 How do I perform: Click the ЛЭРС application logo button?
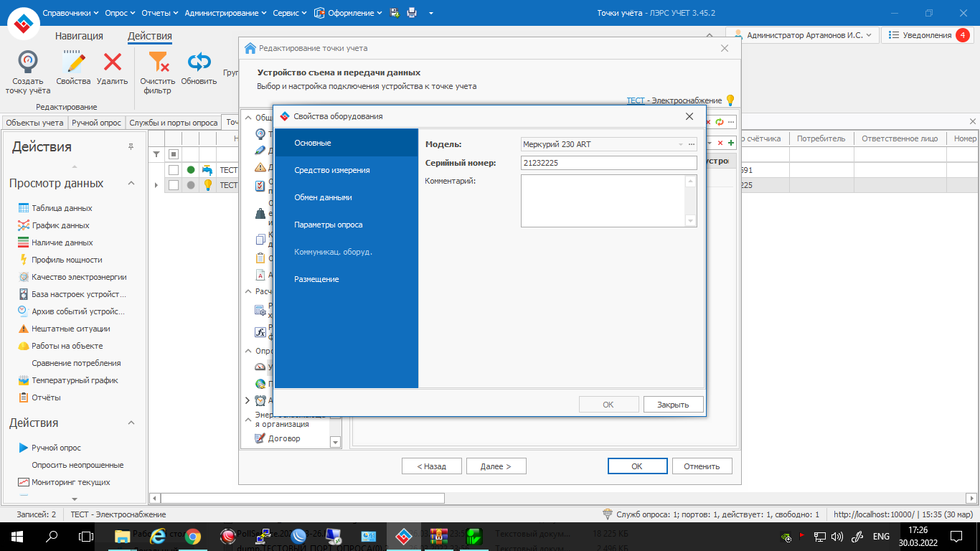(24, 24)
